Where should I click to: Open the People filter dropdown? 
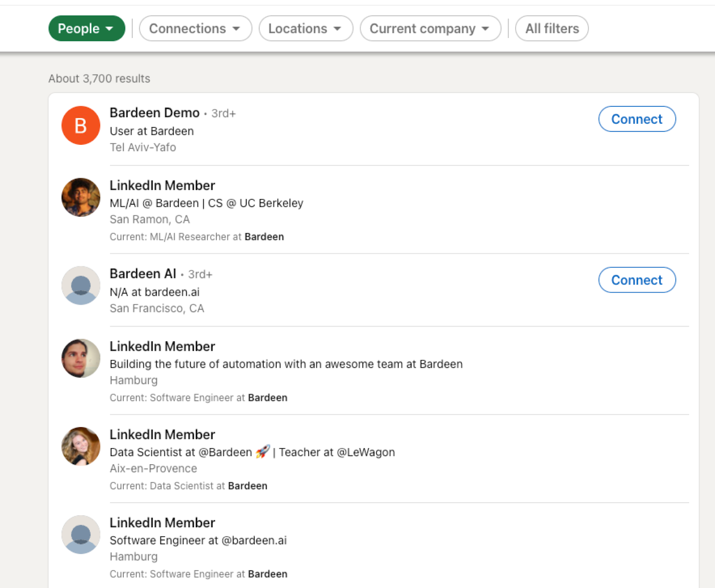click(x=87, y=29)
